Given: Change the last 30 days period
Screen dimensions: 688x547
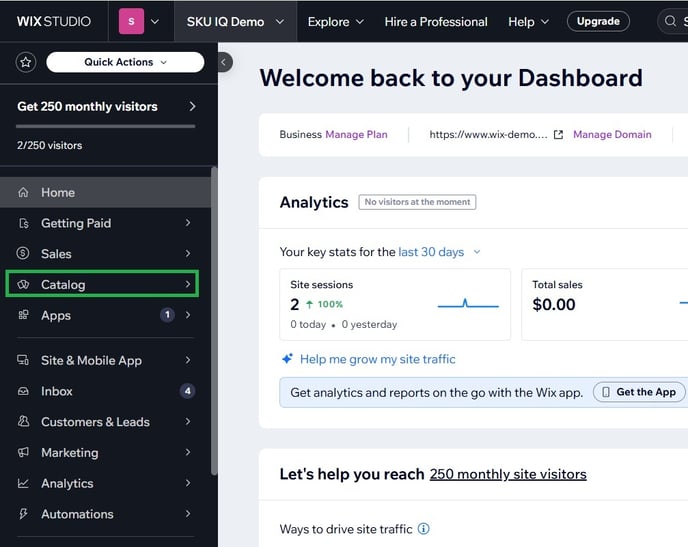Looking at the screenshot, I should coord(439,252).
